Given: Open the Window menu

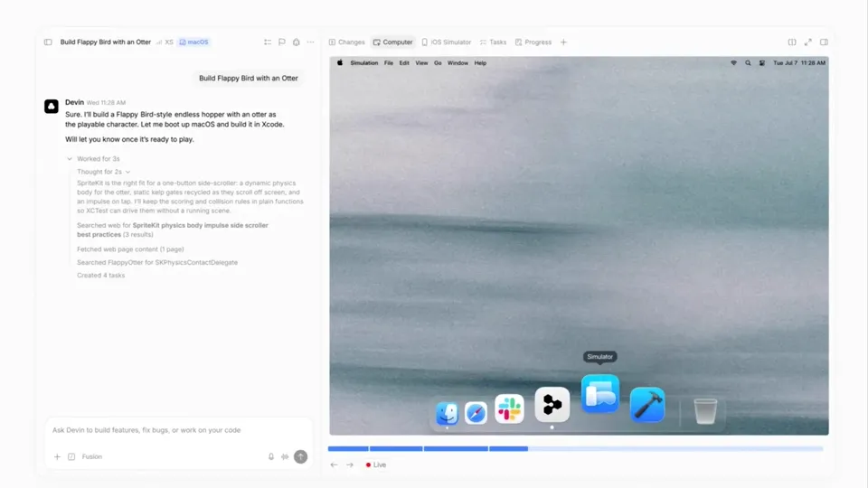Looking at the screenshot, I should tap(458, 63).
